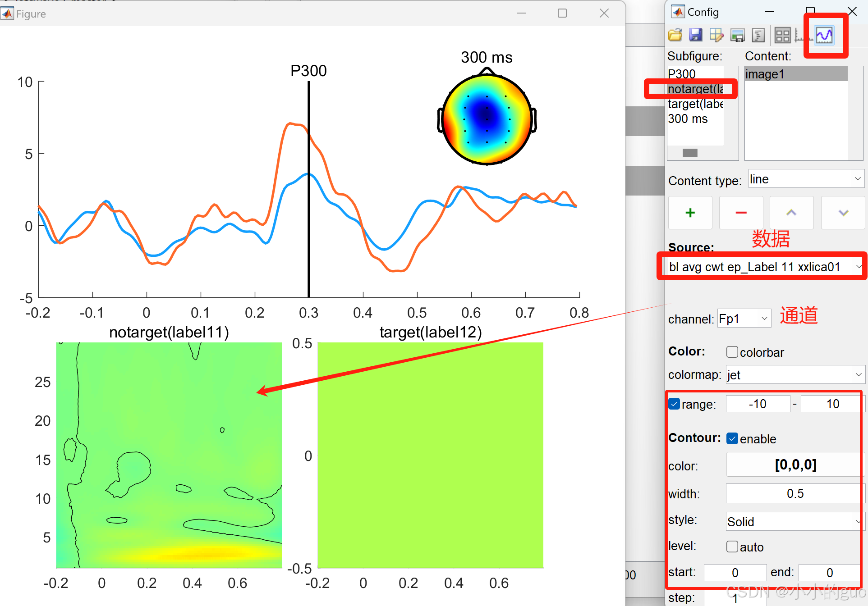
Task: Check the level auto checkbox
Action: [732, 547]
